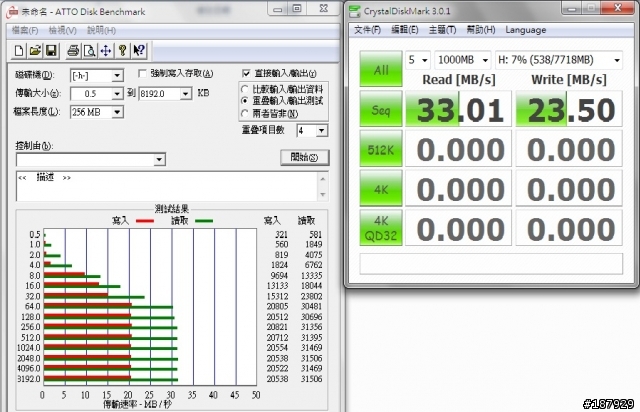Click the 64.0 row read value 30481
The width and height of the screenshot is (640, 412).
(x=311, y=306)
